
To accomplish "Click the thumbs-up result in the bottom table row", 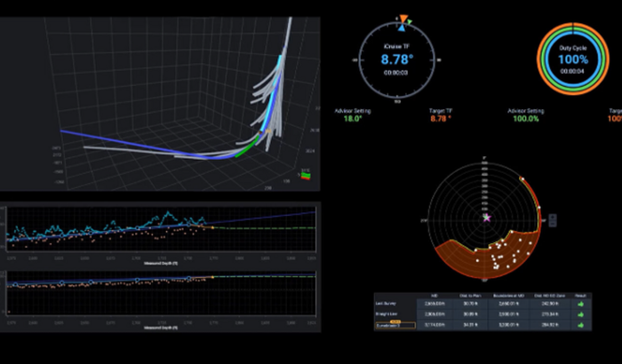I will (581, 326).
